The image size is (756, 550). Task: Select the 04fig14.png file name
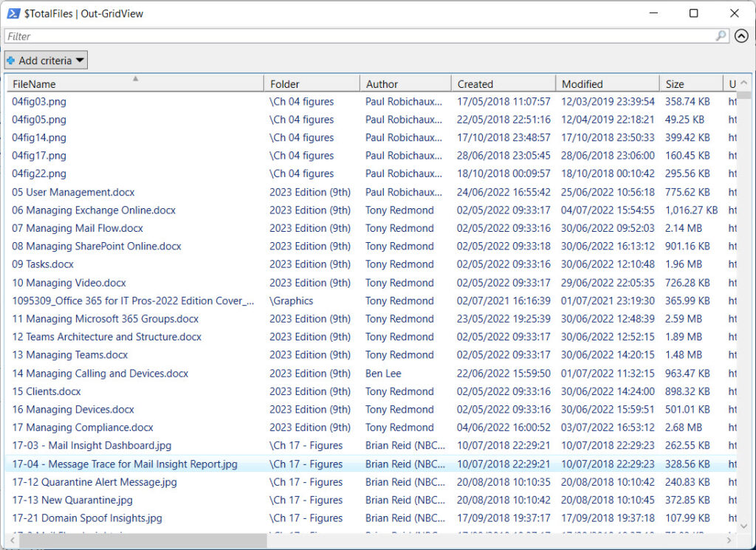coord(39,137)
